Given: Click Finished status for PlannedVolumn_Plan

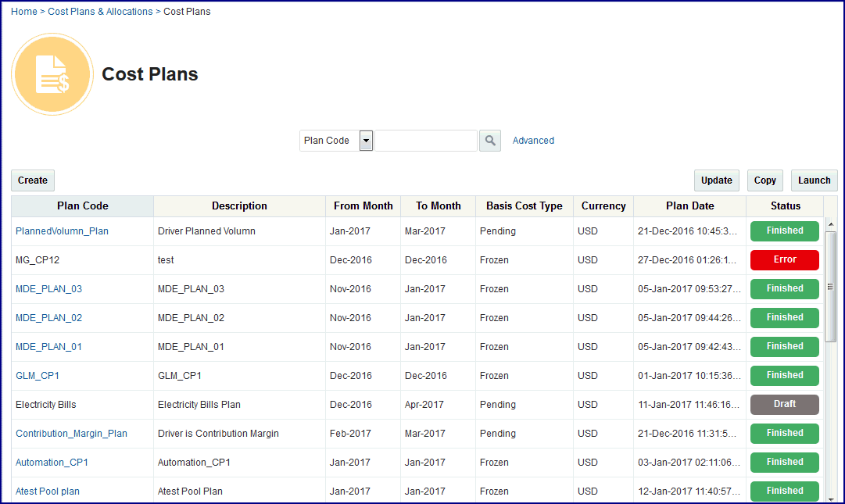Looking at the screenshot, I should (785, 231).
